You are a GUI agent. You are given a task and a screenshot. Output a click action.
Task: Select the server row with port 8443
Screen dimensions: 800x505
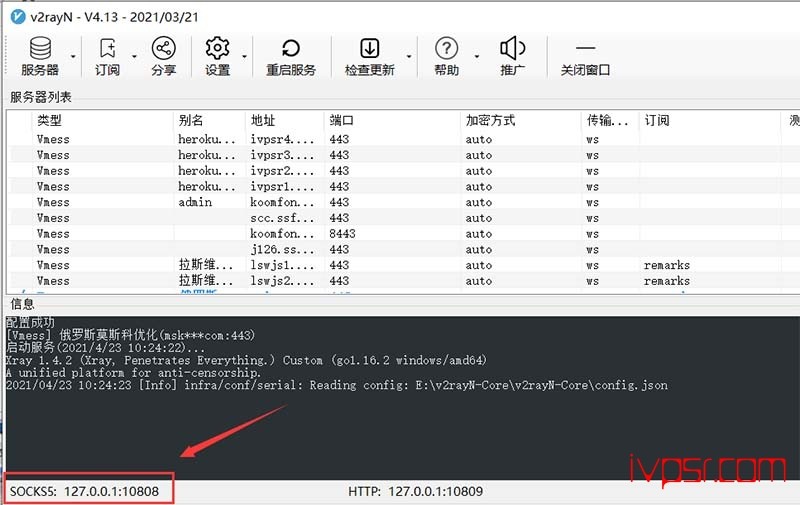click(403, 234)
